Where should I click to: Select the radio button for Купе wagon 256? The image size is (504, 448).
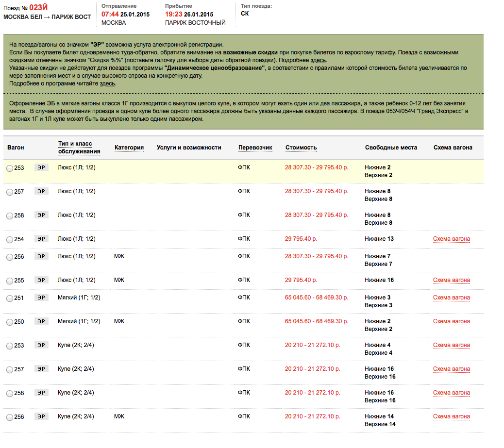pos(10,417)
